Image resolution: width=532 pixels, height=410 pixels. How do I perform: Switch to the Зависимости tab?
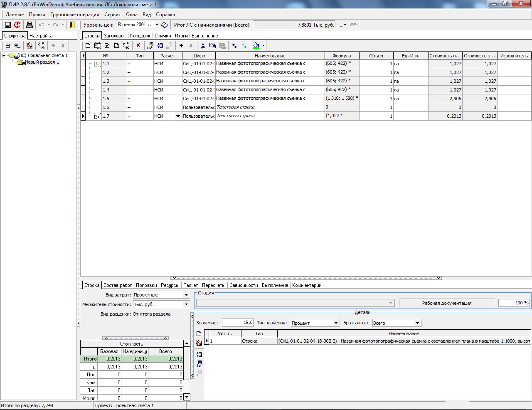(244, 285)
